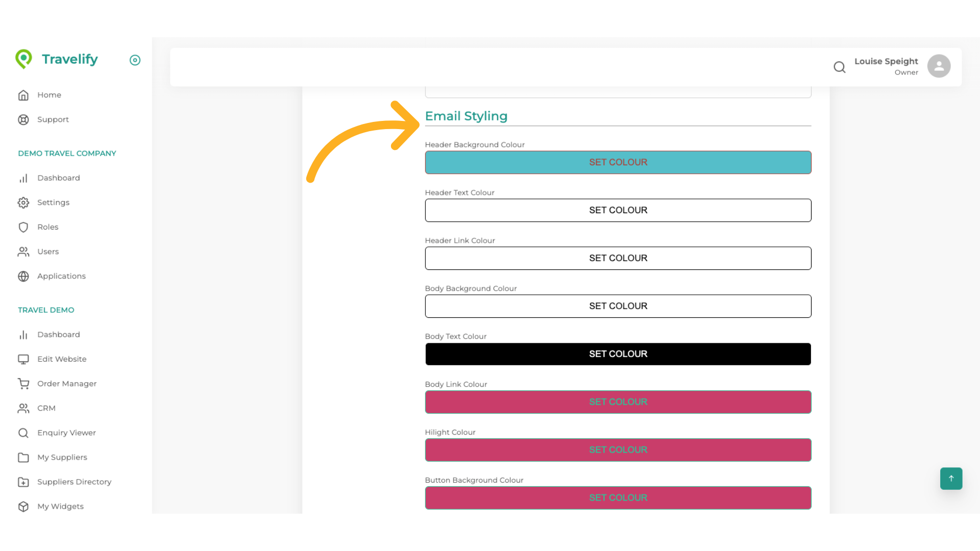Open the Order Manager cart icon
980x551 pixels.
pyautogui.click(x=23, y=384)
